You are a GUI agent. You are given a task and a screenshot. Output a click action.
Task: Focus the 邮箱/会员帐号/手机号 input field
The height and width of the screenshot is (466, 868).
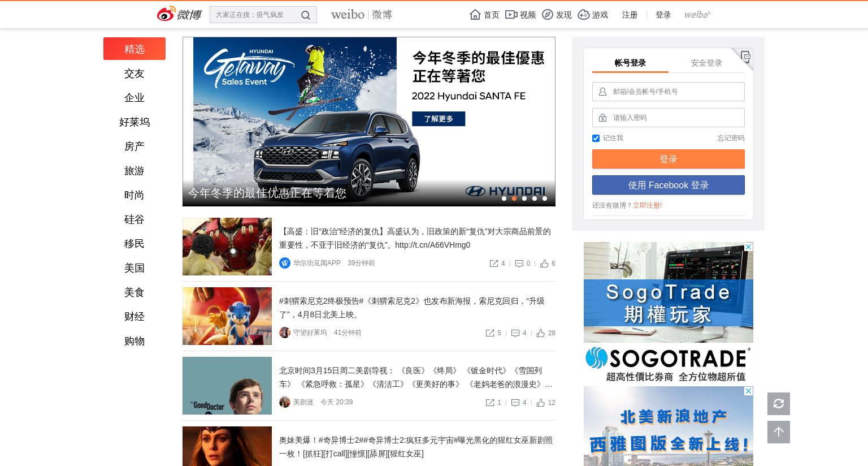click(669, 92)
